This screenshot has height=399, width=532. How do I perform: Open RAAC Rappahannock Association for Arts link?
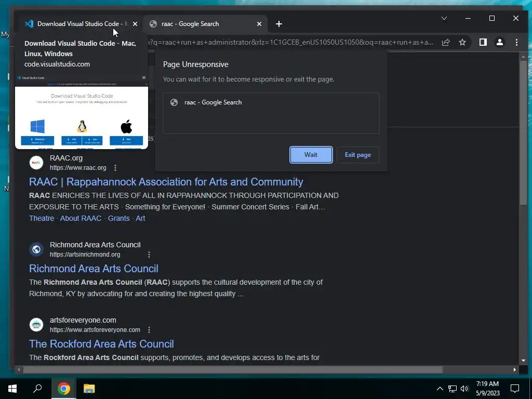click(x=166, y=182)
